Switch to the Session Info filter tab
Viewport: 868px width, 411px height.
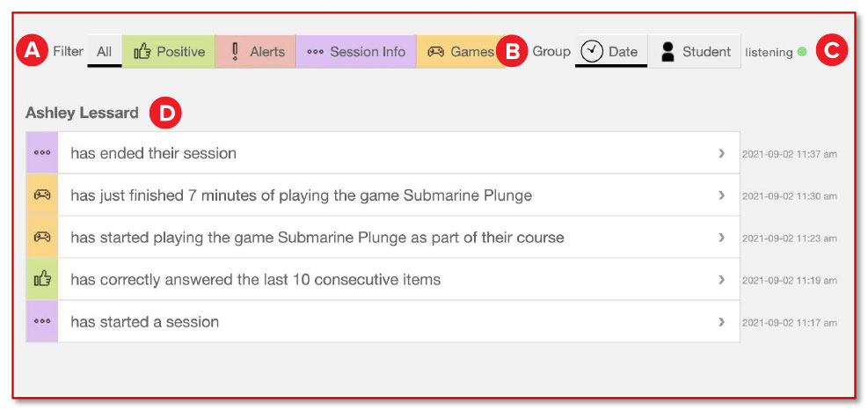(356, 52)
